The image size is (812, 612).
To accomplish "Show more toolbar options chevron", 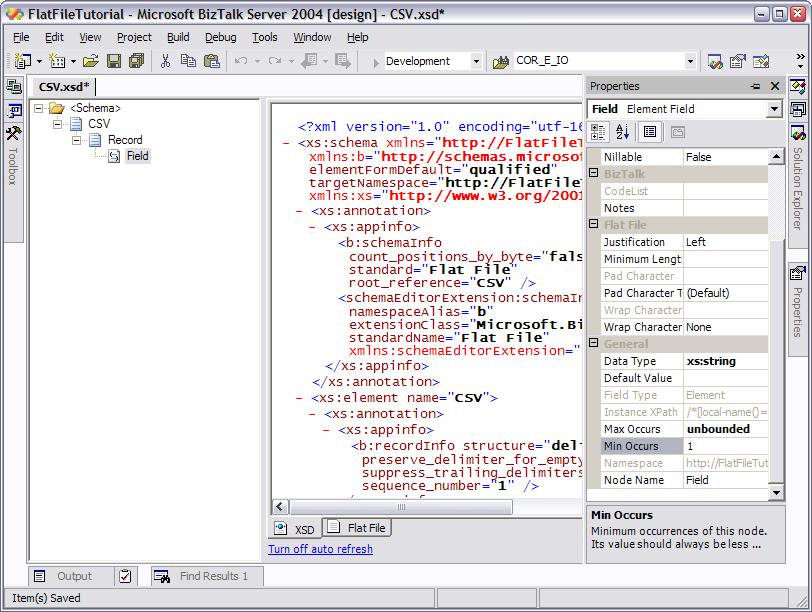I will point(801,61).
